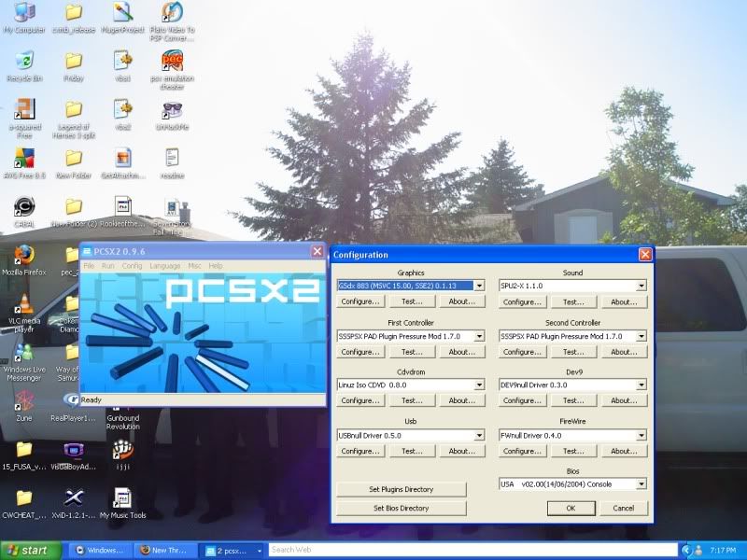Click Configure under the Usb driver

click(x=360, y=451)
